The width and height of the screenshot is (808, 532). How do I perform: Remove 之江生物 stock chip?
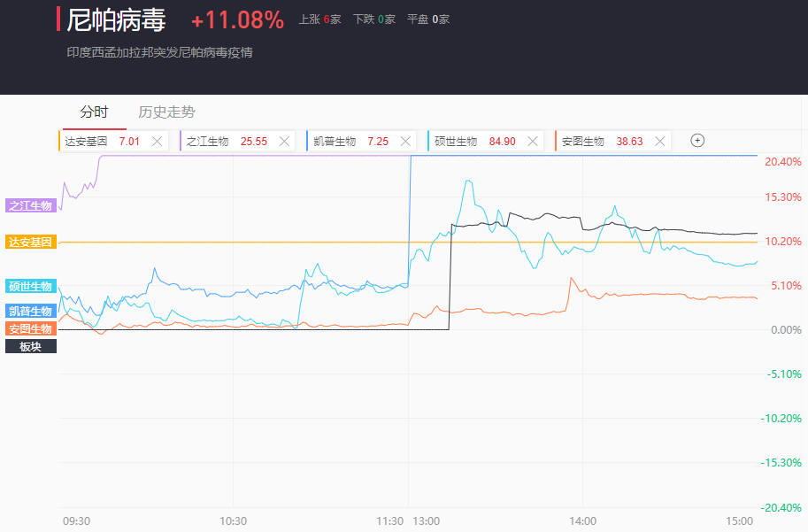point(284,141)
